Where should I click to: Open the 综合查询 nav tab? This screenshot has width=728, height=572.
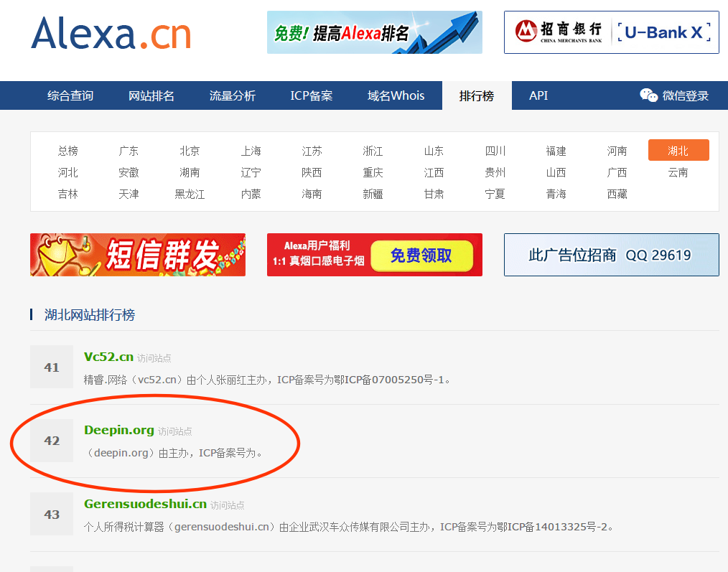tap(70, 95)
